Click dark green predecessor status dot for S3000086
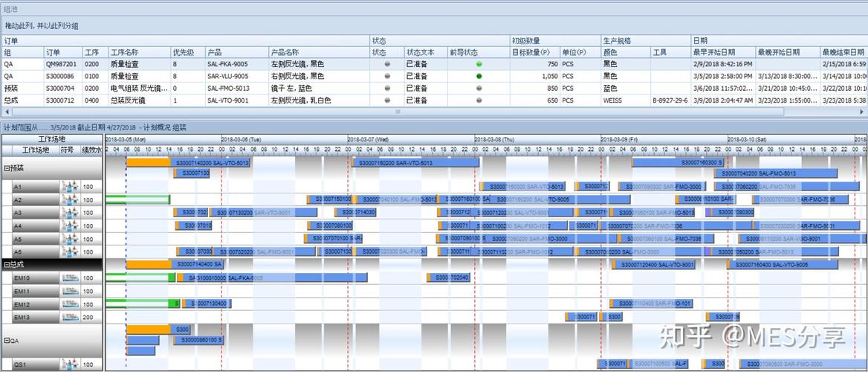Image resolution: width=868 pixels, height=372 pixels. (x=479, y=77)
